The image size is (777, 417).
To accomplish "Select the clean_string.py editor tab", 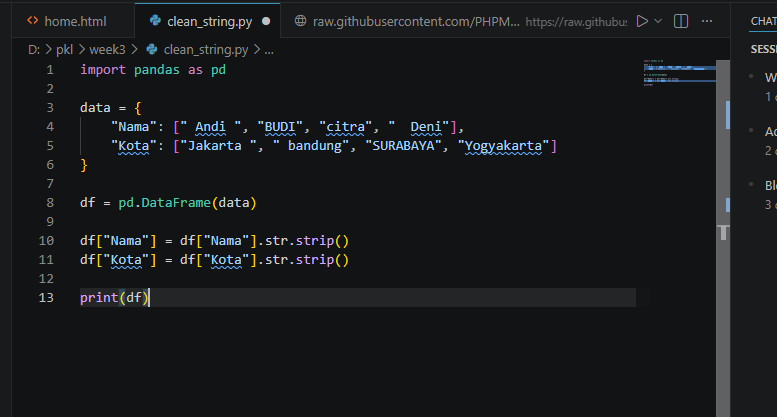I will coord(207,21).
